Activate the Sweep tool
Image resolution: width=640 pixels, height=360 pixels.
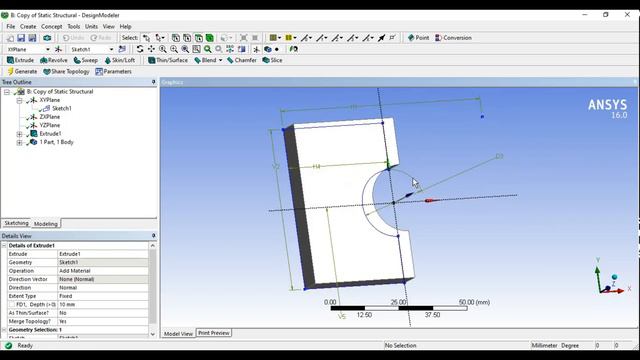[86, 60]
